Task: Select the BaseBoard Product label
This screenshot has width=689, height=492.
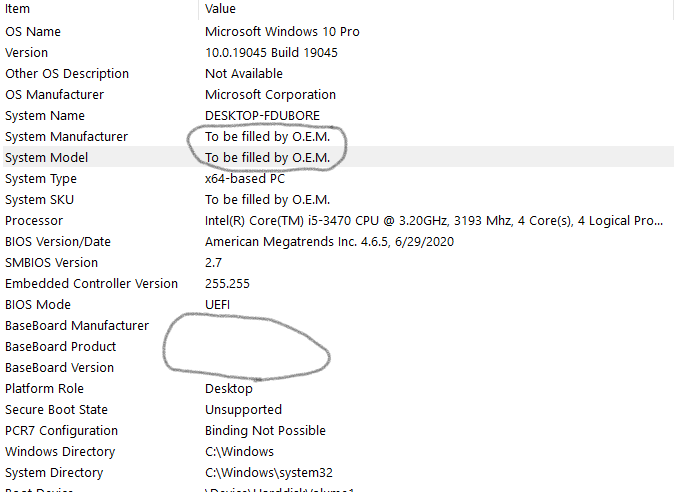Action: [x=61, y=347]
